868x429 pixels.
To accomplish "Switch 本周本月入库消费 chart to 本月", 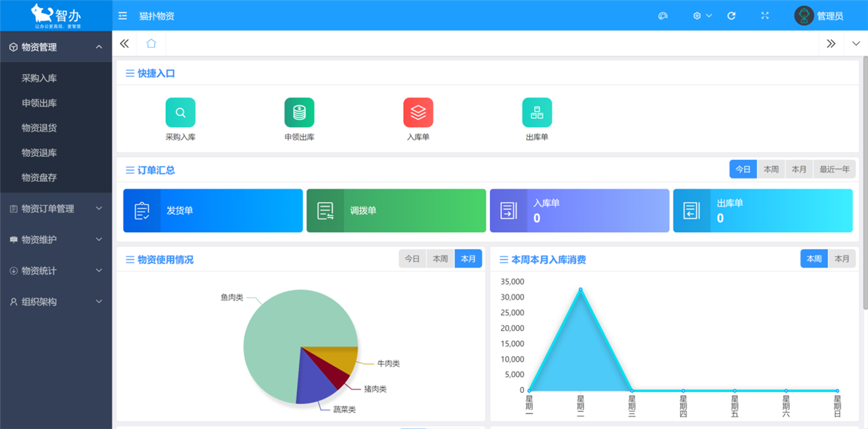I will pos(842,259).
